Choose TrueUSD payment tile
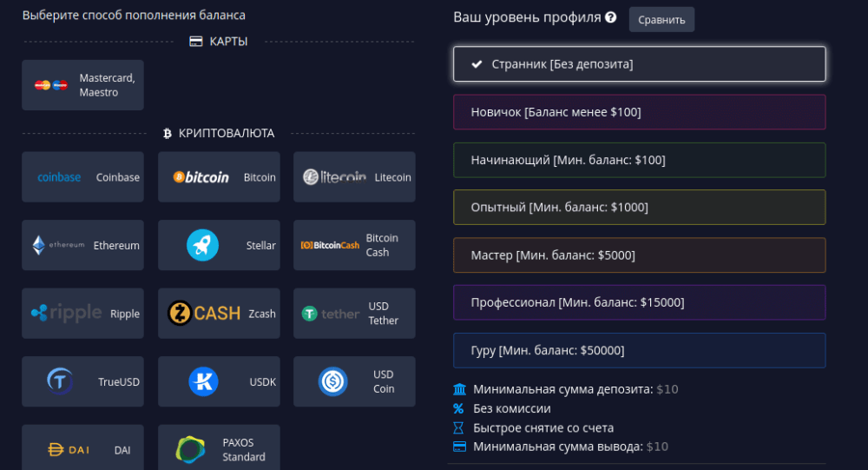The height and width of the screenshot is (470, 868). point(82,381)
